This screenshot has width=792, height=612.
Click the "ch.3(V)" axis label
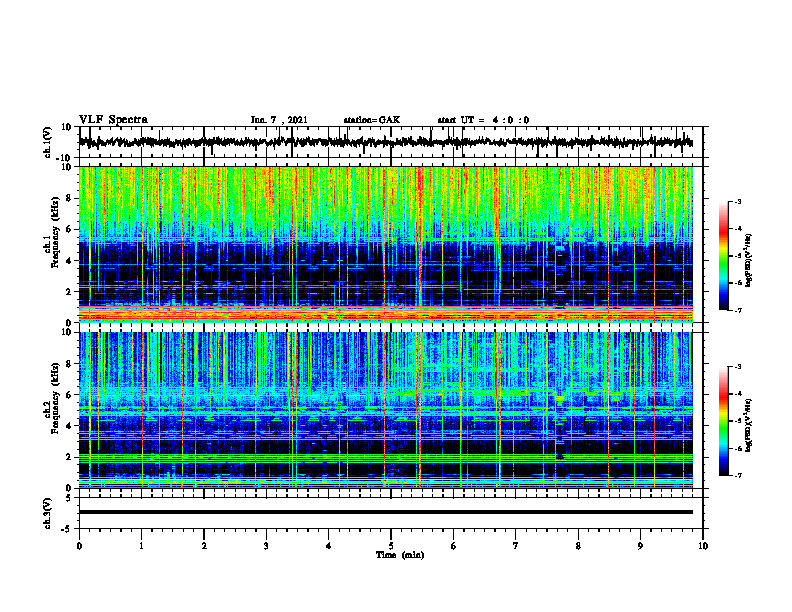pos(48,513)
